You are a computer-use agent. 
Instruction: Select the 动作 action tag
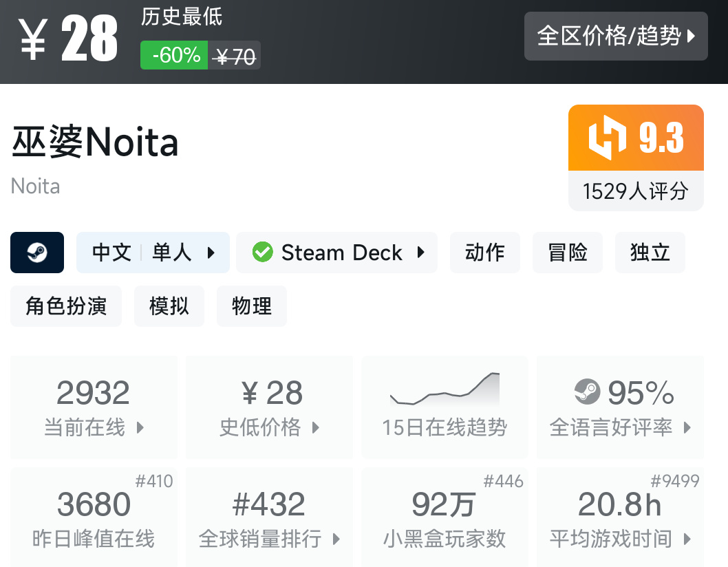point(485,253)
